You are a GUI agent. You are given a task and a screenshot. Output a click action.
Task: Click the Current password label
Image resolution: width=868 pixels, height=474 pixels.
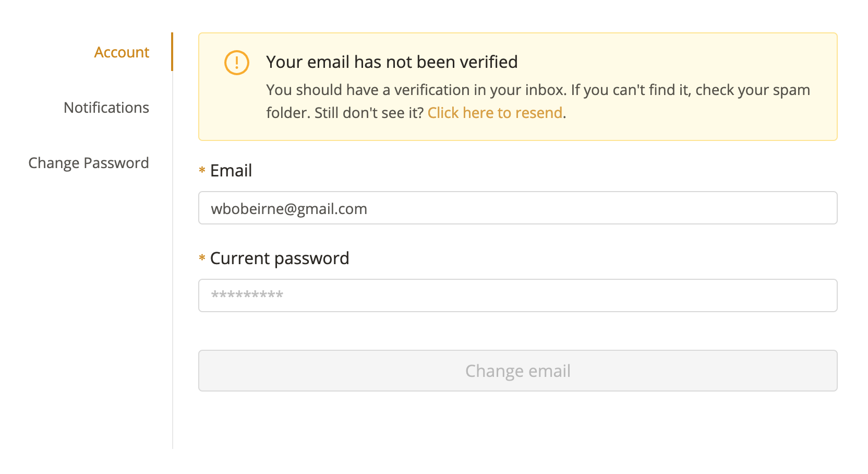click(x=280, y=258)
